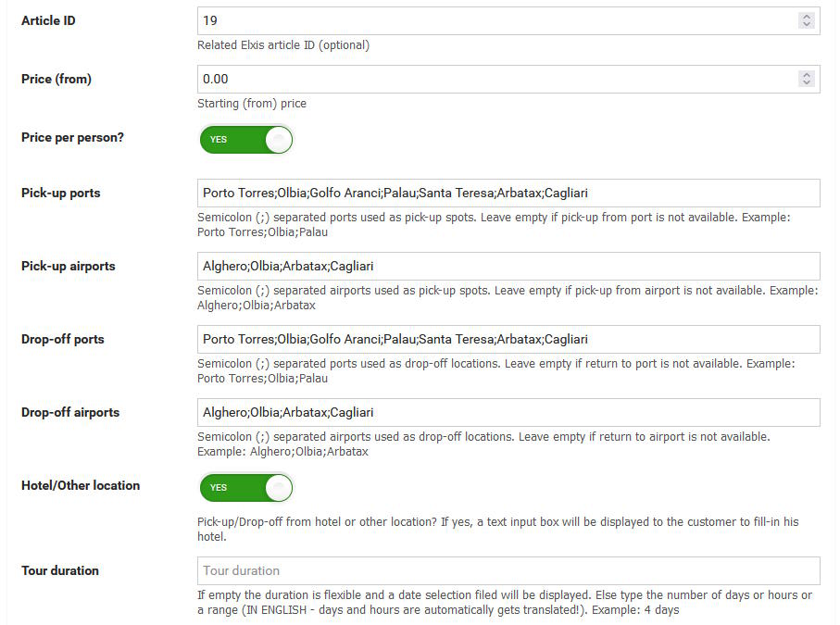Decrease the Article ID value with down arrow
Image resolution: width=840 pixels, height=625 pixels.
(807, 25)
